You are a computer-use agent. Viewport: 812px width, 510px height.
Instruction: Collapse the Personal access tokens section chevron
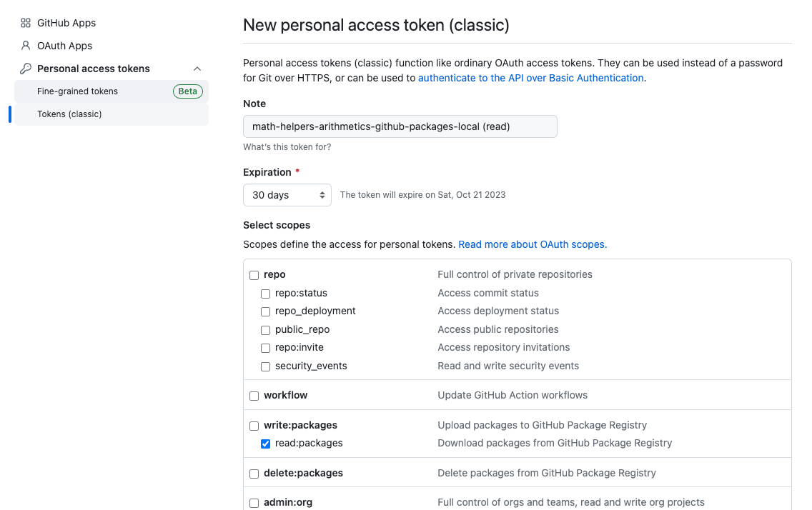pos(197,69)
